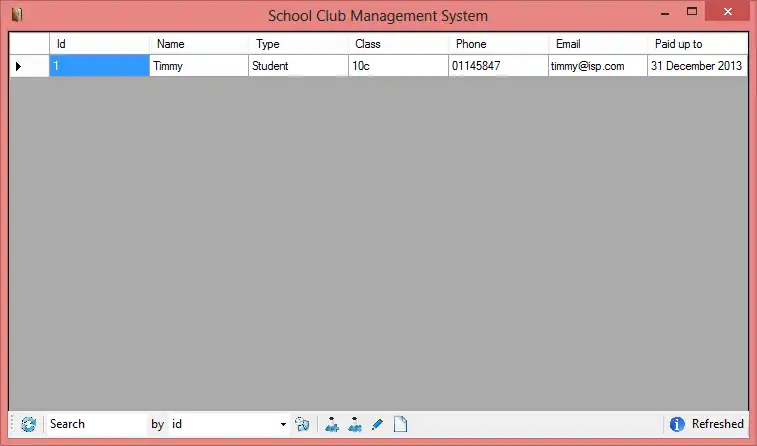Maximize the School Club Management window
Viewport: 757px width, 446px height.
692,12
